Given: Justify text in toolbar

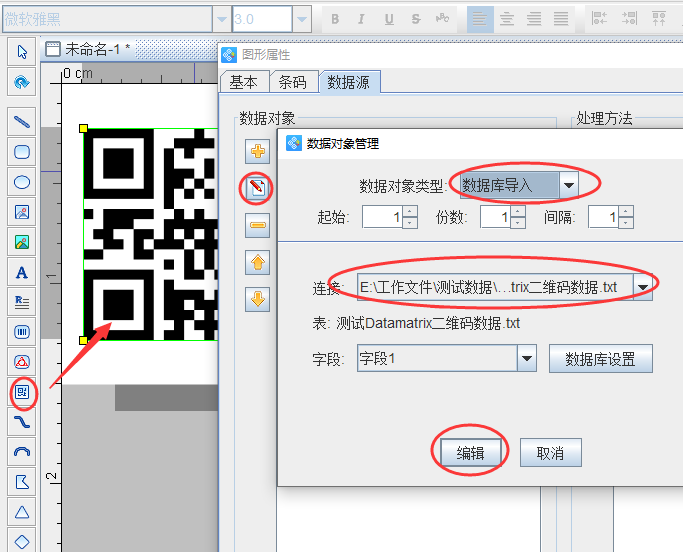Looking at the screenshot, I should pos(561,19).
